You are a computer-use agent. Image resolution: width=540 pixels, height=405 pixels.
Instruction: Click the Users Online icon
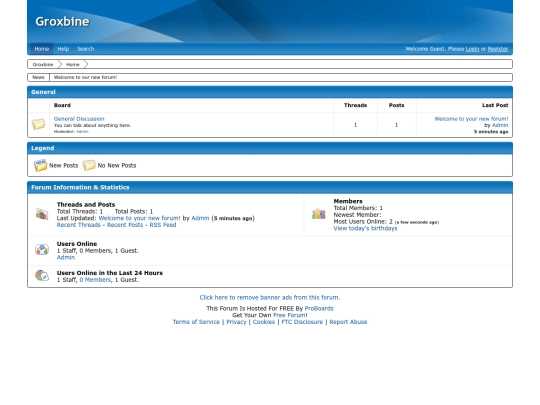[x=42, y=249]
